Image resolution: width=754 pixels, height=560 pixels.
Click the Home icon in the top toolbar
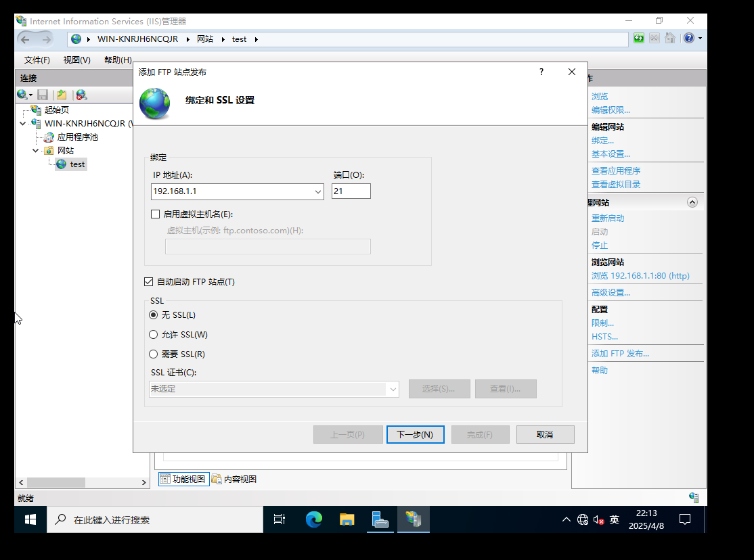point(670,38)
